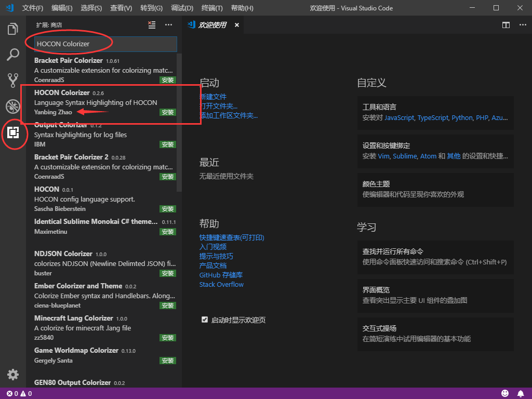Image resolution: width=532 pixels, height=399 pixels.
Task: Open the 转到(G) menu
Action: coord(151,8)
